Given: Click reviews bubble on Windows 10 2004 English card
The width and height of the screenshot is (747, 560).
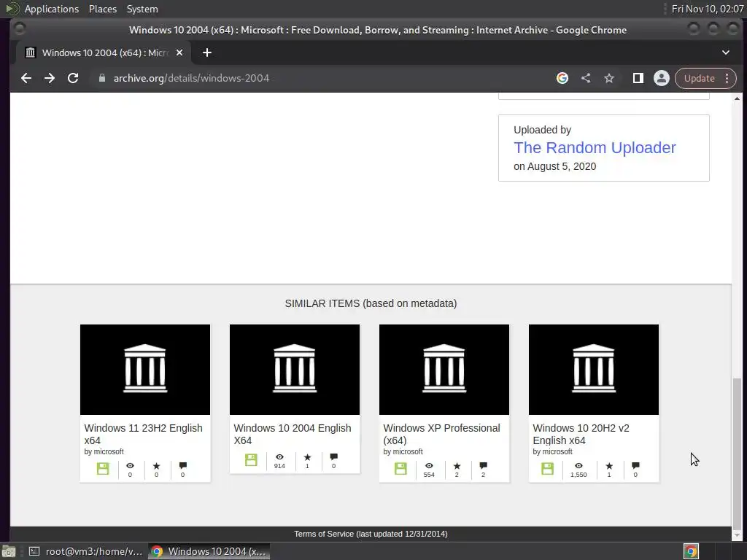Looking at the screenshot, I should (333, 457).
